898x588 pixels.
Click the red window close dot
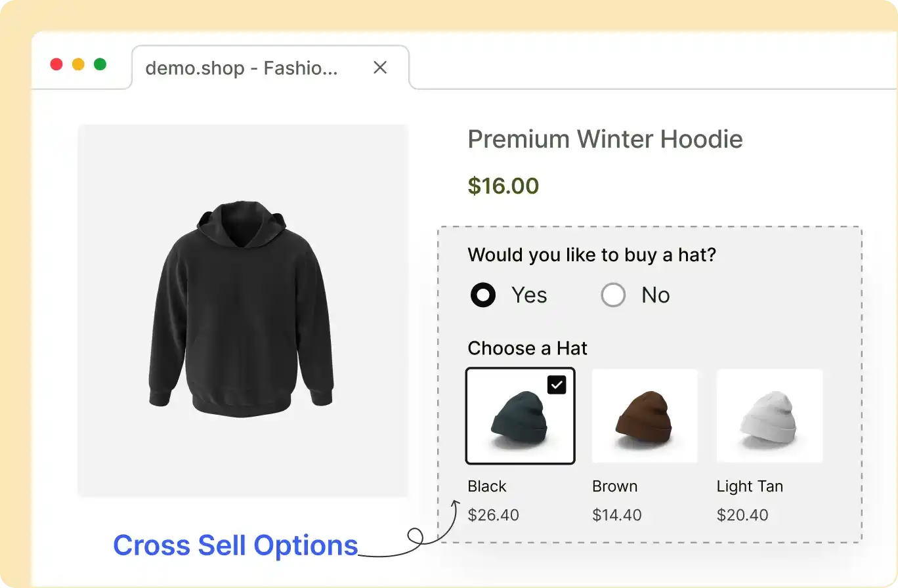(56, 64)
